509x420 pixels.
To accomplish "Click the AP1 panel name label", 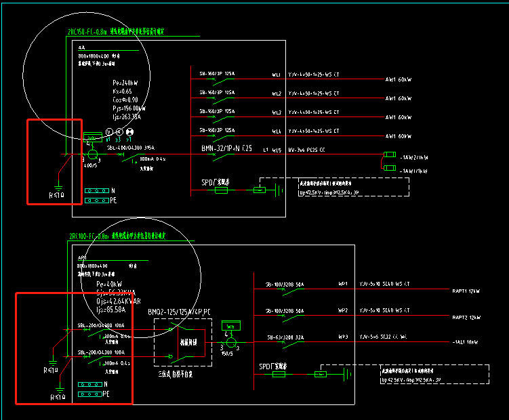I will [82, 257].
